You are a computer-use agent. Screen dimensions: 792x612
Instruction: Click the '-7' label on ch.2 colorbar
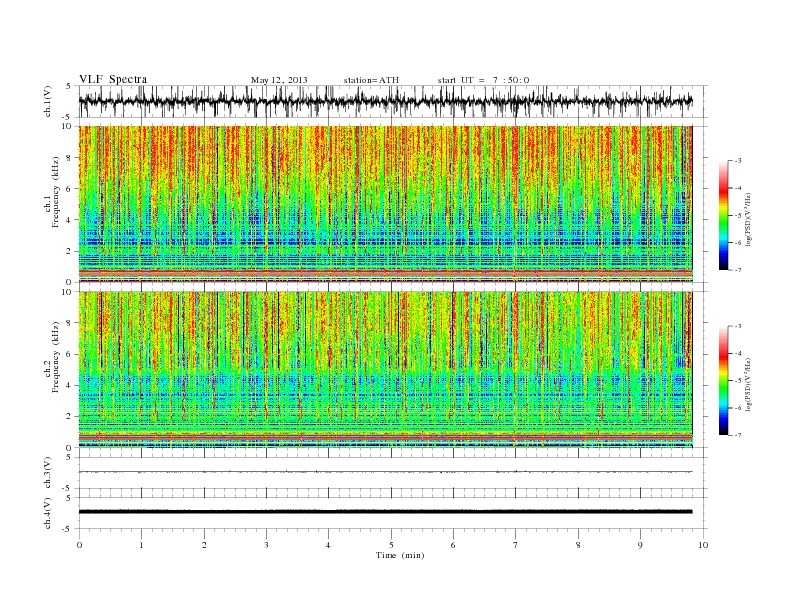tap(738, 435)
